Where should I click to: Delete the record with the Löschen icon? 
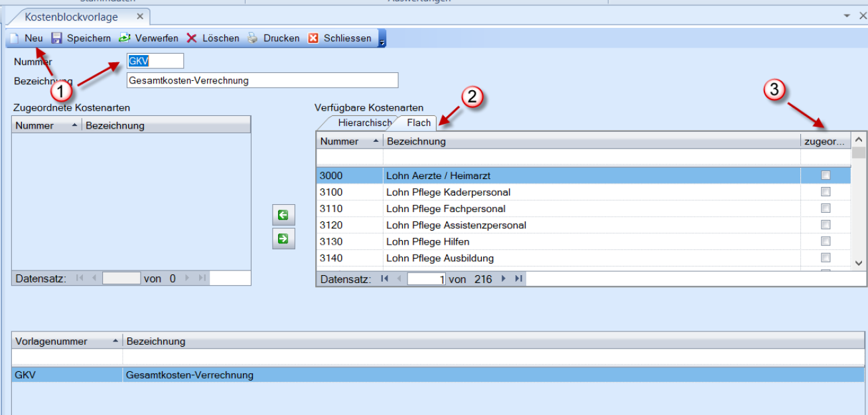(192, 38)
